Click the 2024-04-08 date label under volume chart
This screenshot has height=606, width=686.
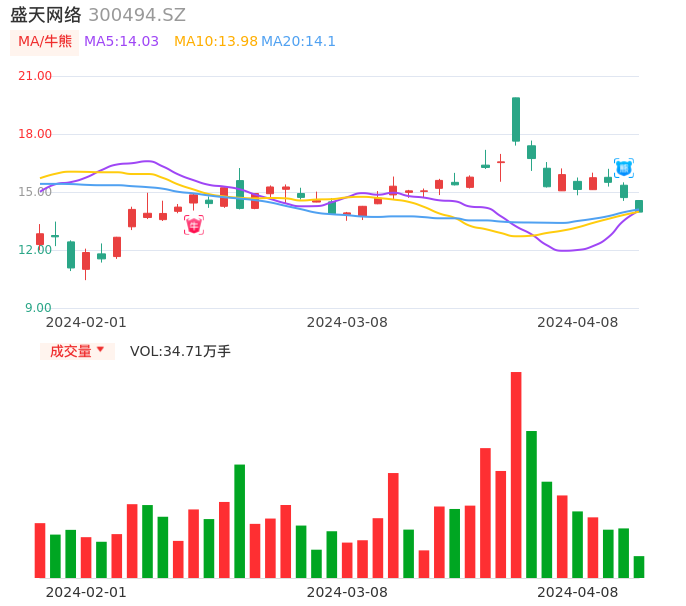[x=578, y=592]
